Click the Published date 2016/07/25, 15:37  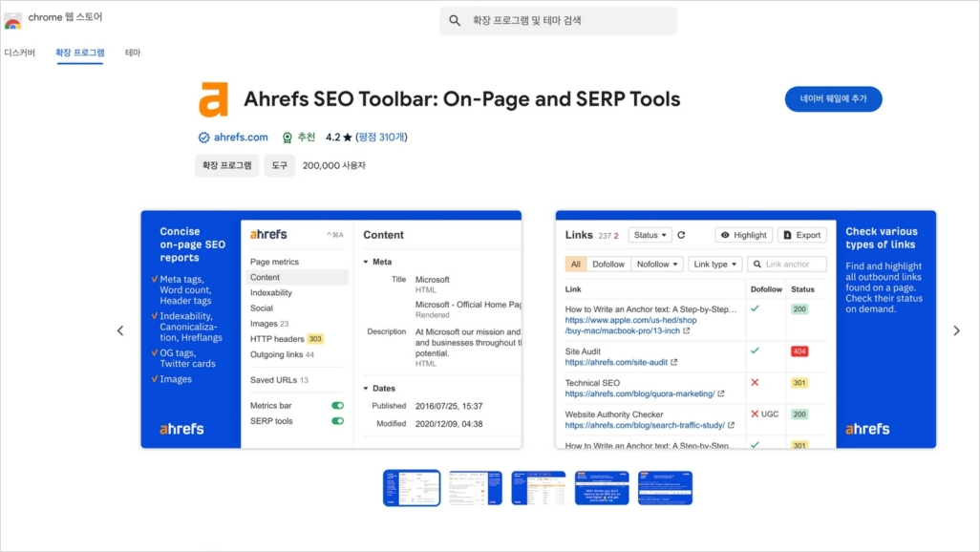[449, 406]
